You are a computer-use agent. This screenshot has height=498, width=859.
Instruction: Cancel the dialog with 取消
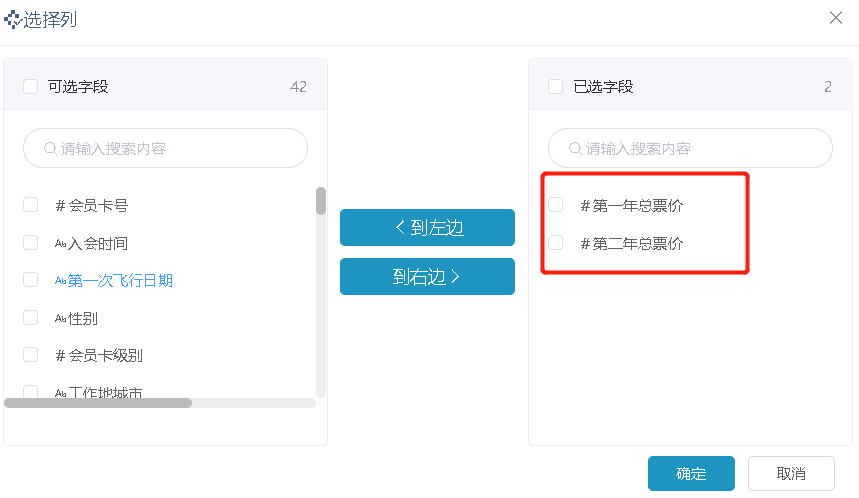791,473
